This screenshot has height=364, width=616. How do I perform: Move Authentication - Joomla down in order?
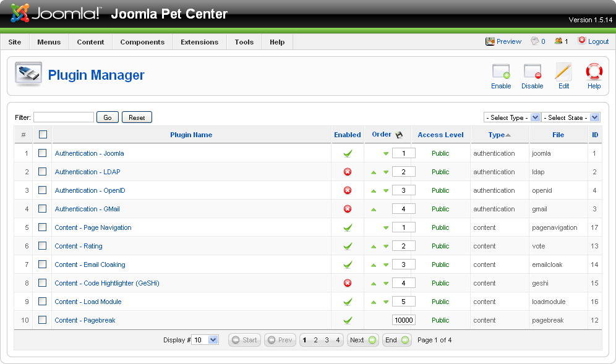pyautogui.click(x=386, y=153)
